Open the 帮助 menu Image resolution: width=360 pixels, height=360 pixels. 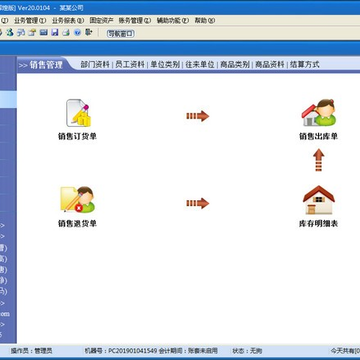pyautogui.click(x=205, y=20)
